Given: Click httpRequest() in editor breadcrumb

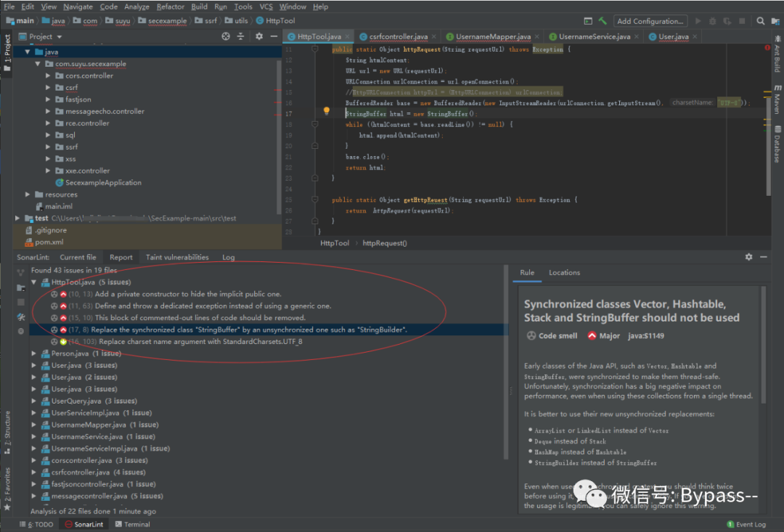Looking at the screenshot, I should (x=385, y=243).
